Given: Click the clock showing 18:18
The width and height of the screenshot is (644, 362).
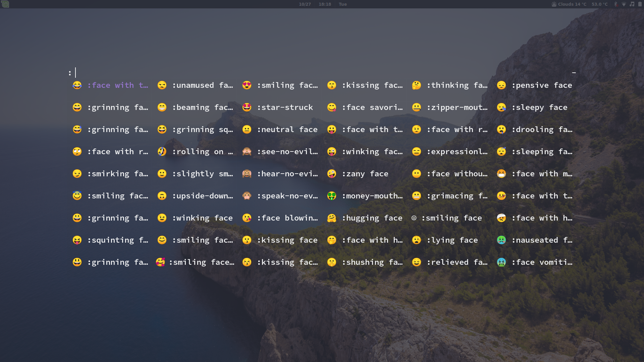Looking at the screenshot, I should [325, 4].
